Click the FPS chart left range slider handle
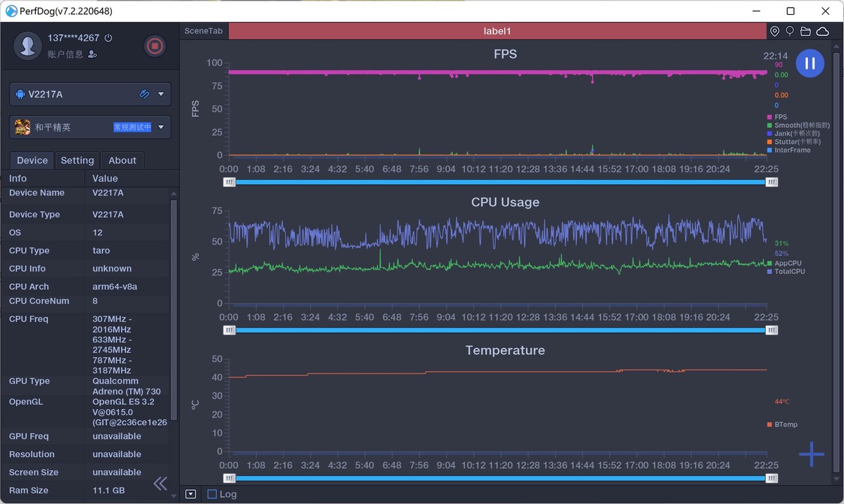Image resolution: width=844 pixels, height=504 pixels. [x=230, y=182]
